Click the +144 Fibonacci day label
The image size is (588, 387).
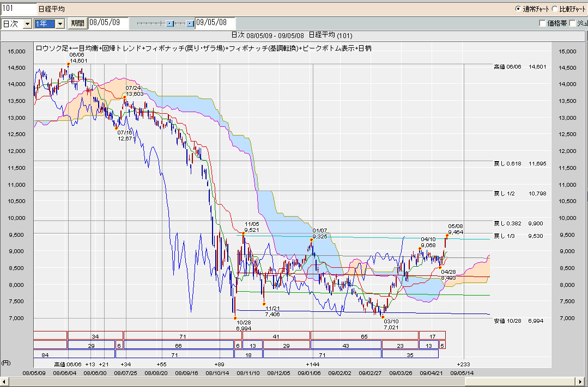312,364
